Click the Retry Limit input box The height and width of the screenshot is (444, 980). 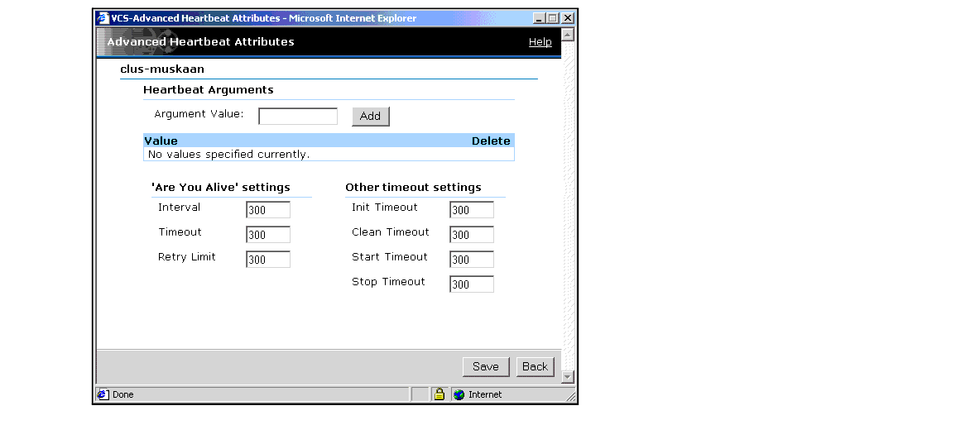(268, 260)
